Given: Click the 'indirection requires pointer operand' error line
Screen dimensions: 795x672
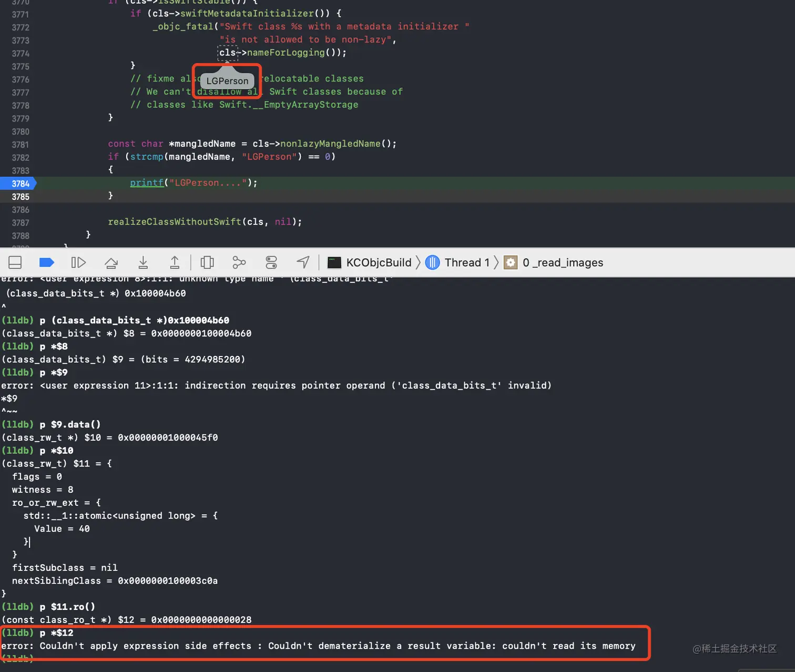Looking at the screenshot, I should [277, 385].
